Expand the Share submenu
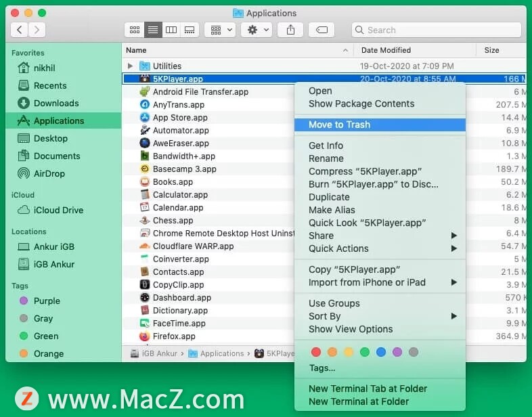 pos(380,236)
